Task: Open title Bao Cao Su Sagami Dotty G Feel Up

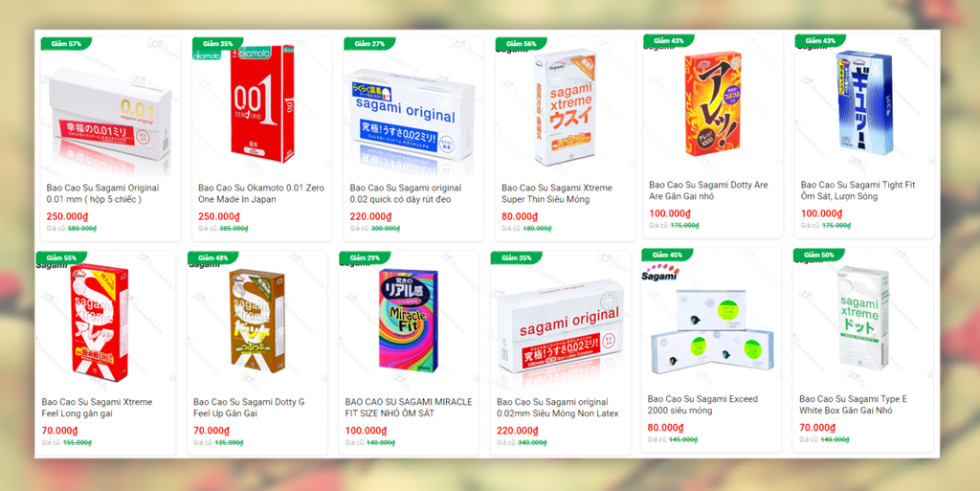Action: pos(249,408)
